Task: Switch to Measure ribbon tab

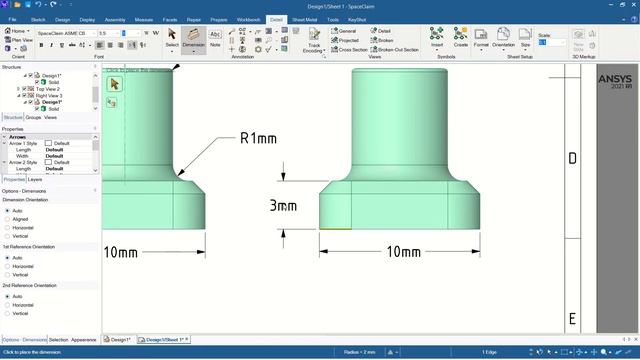Action: (144, 20)
